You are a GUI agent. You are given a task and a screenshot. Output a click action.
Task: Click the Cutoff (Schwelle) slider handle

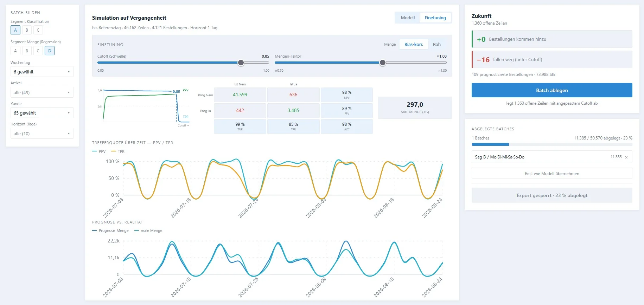click(x=241, y=63)
